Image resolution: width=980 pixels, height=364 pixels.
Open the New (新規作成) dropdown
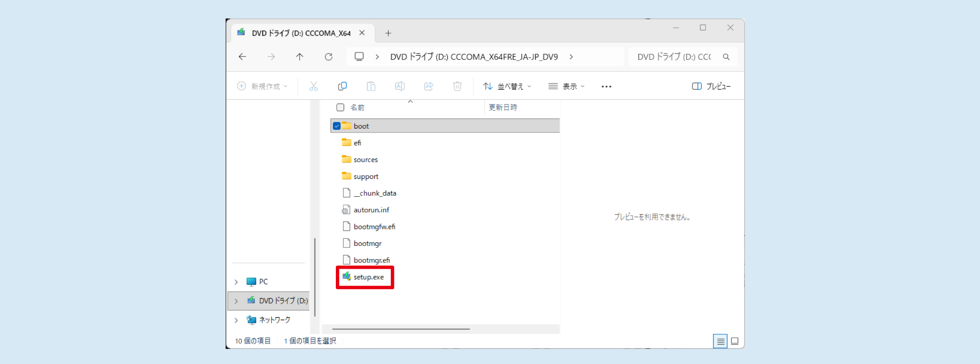pos(263,86)
